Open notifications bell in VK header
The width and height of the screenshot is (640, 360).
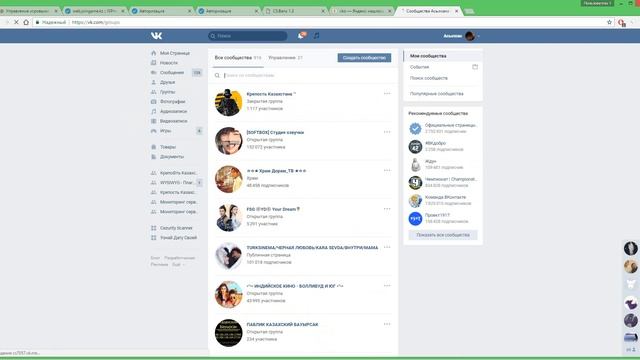point(301,36)
